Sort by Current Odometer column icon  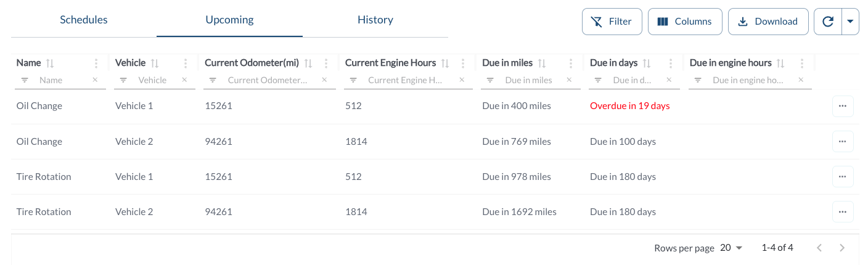tap(308, 63)
